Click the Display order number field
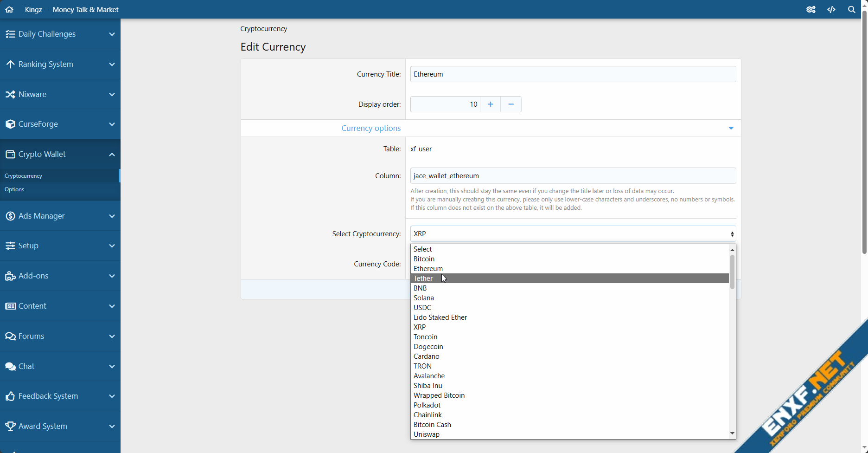868x453 pixels. pyautogui.click(x=445, y=104)
